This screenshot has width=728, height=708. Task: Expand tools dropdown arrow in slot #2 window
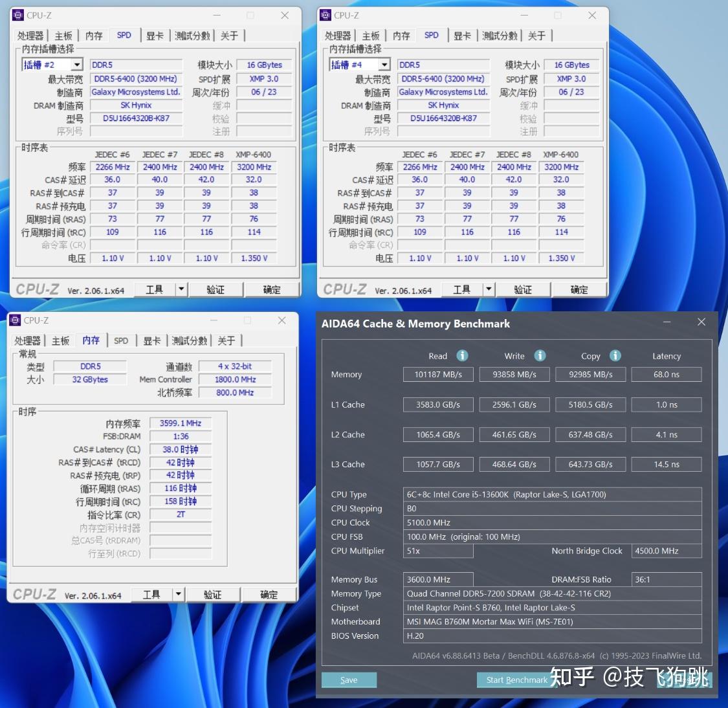click(181, 290)
